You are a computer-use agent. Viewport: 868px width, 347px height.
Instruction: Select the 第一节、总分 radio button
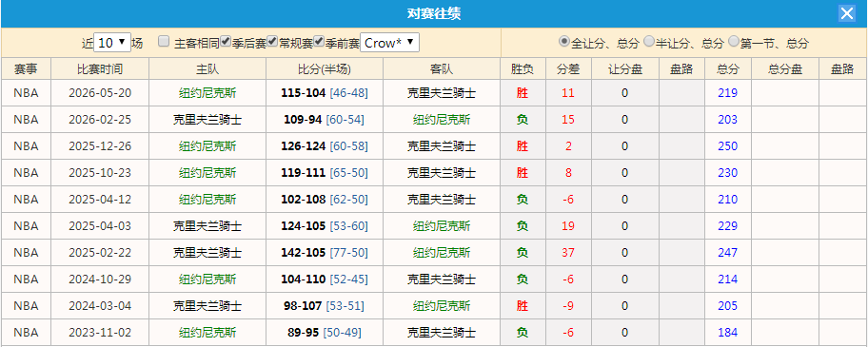tap(734, 41)
